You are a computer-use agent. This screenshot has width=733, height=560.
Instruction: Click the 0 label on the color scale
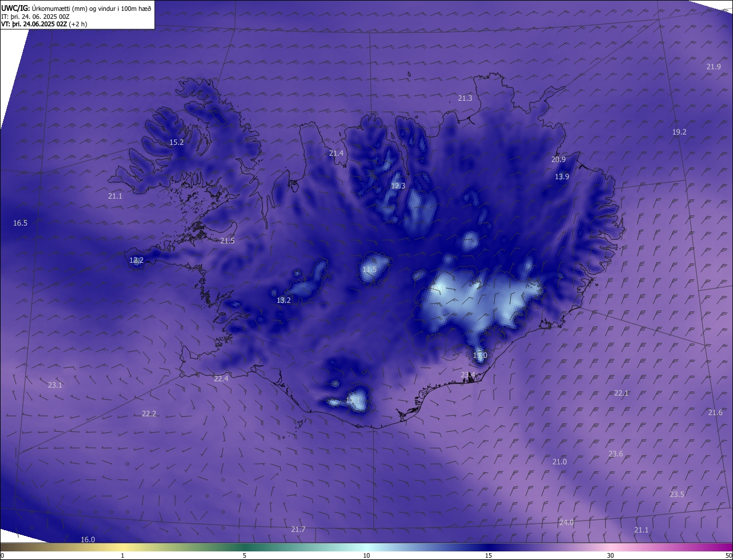tap(2, 555)
